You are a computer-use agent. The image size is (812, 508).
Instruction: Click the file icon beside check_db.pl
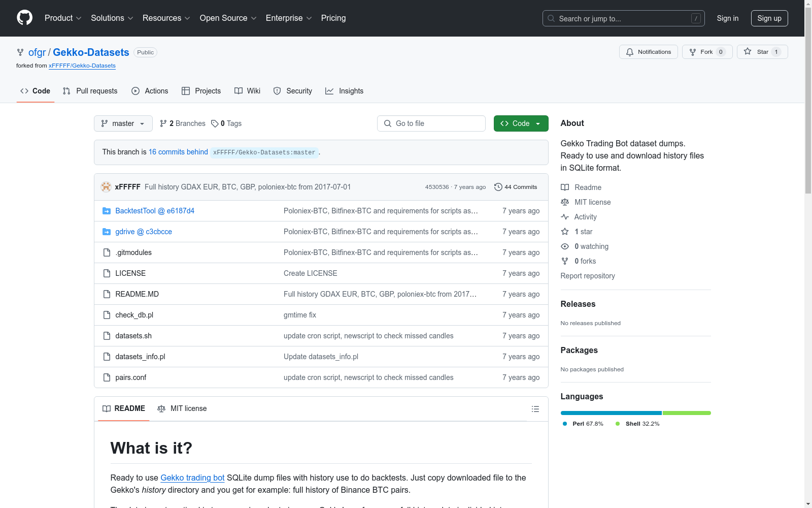(x=107, y=315)
